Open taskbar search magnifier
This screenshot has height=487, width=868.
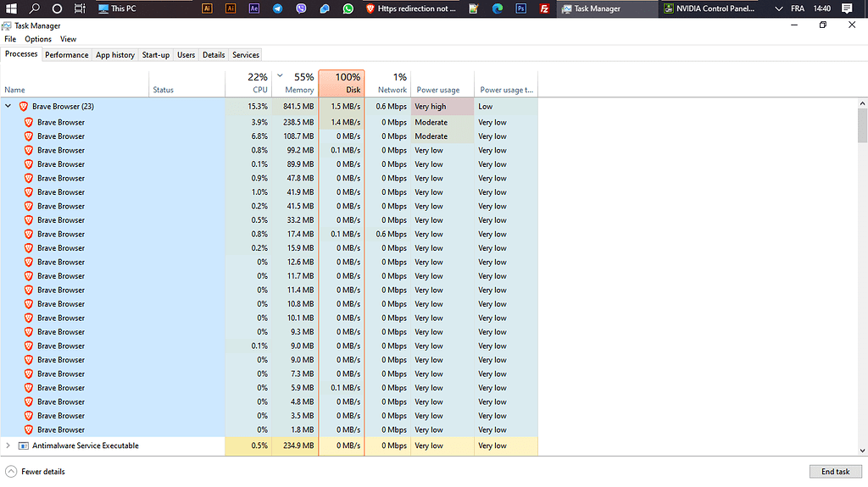34,8
